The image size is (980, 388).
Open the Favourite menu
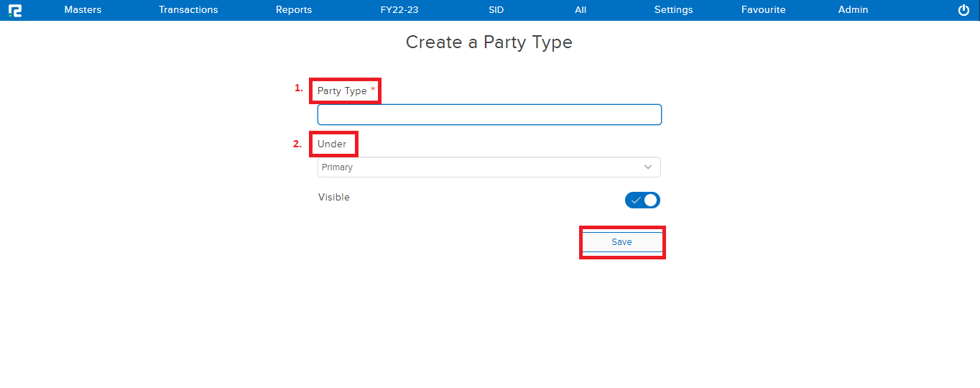[x=763, y=10]
